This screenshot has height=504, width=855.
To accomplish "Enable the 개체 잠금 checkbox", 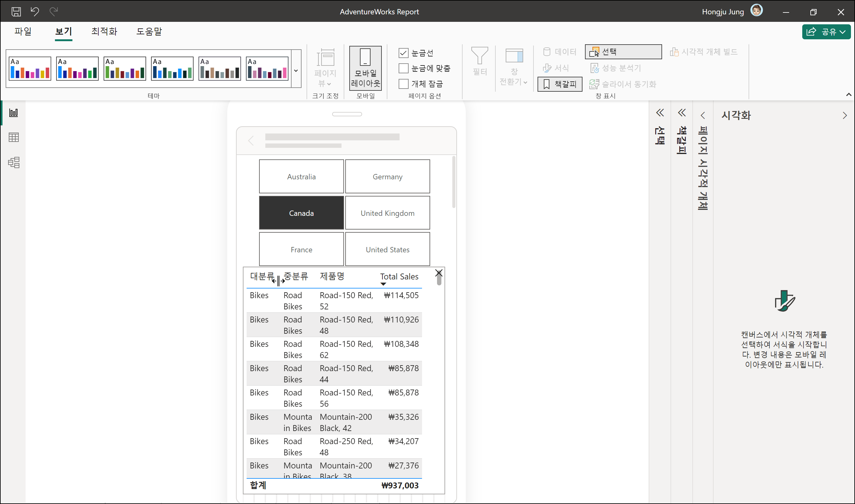I will tap(403, 84).
